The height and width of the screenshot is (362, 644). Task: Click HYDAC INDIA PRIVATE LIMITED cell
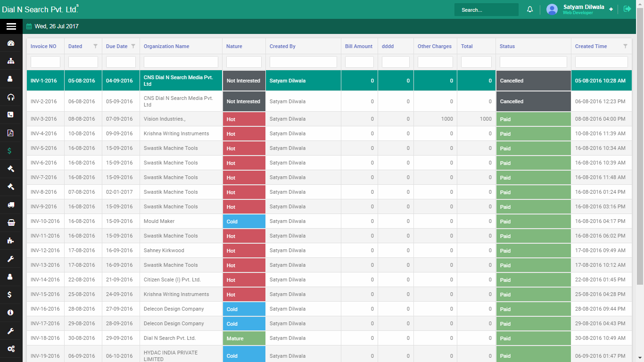click(181, 356)
